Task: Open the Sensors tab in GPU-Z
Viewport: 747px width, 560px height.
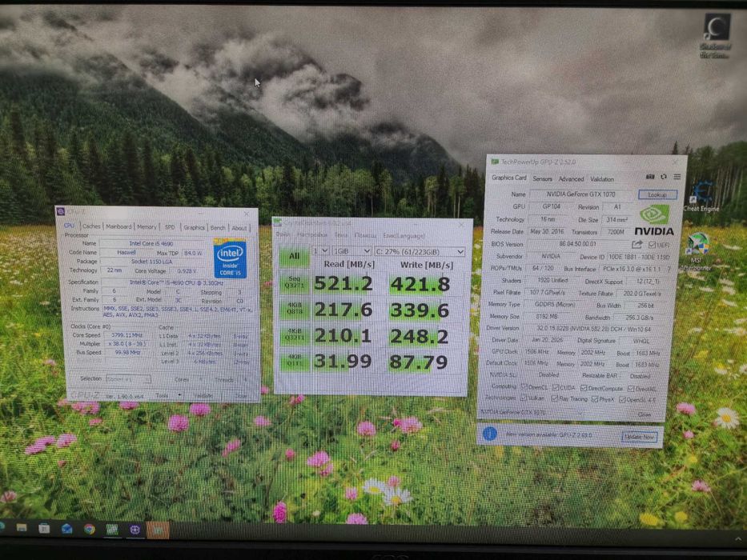Action: pos(542,178)
